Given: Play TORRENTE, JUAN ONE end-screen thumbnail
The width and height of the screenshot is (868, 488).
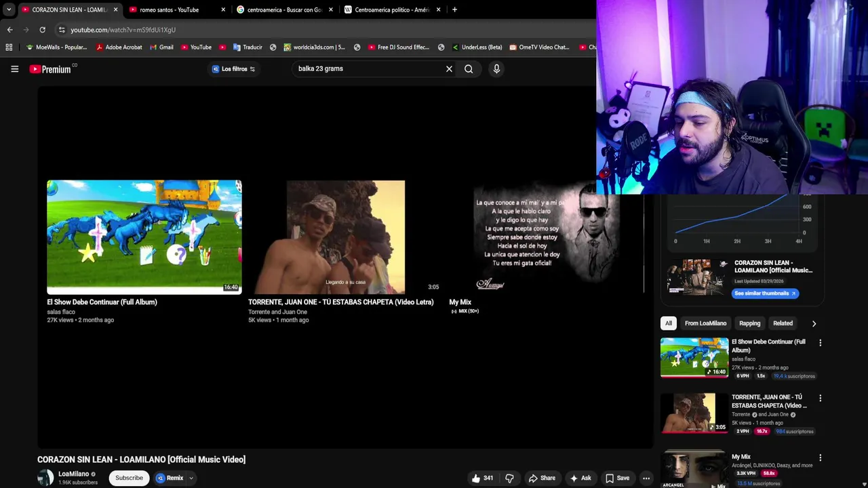Looking at the screenshot, I should 345,237.
